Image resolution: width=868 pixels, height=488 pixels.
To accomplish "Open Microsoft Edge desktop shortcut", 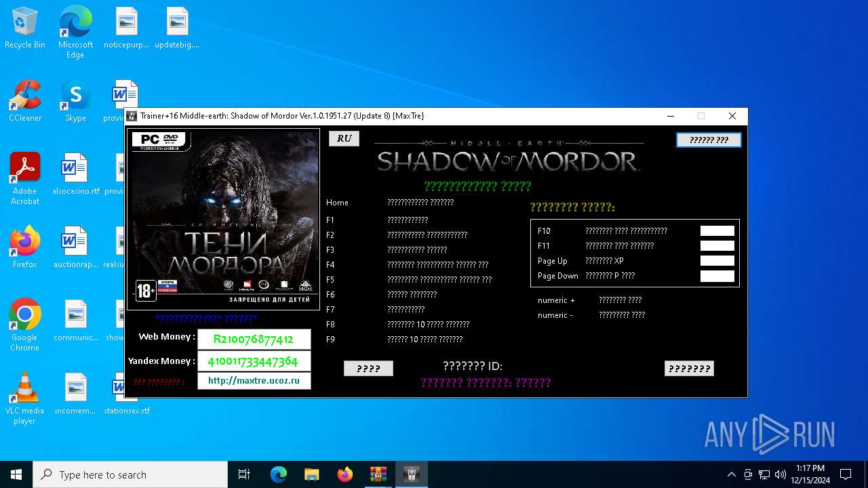I will 75,33.
